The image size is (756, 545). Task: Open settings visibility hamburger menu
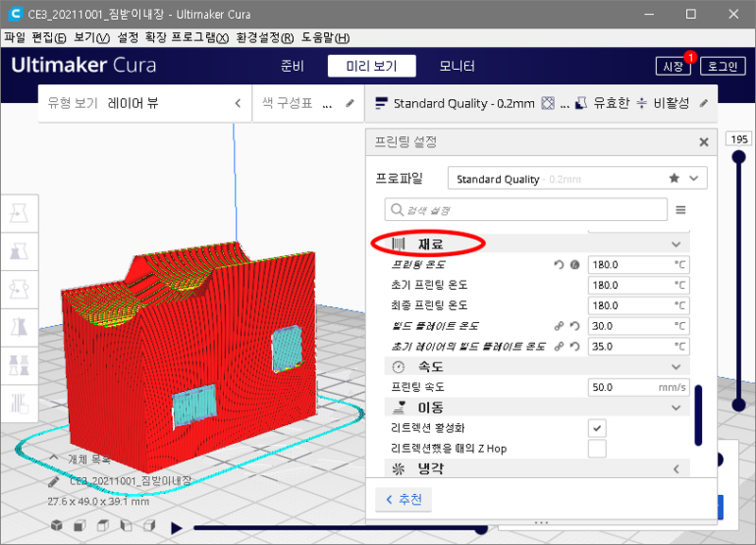point(680,210)
